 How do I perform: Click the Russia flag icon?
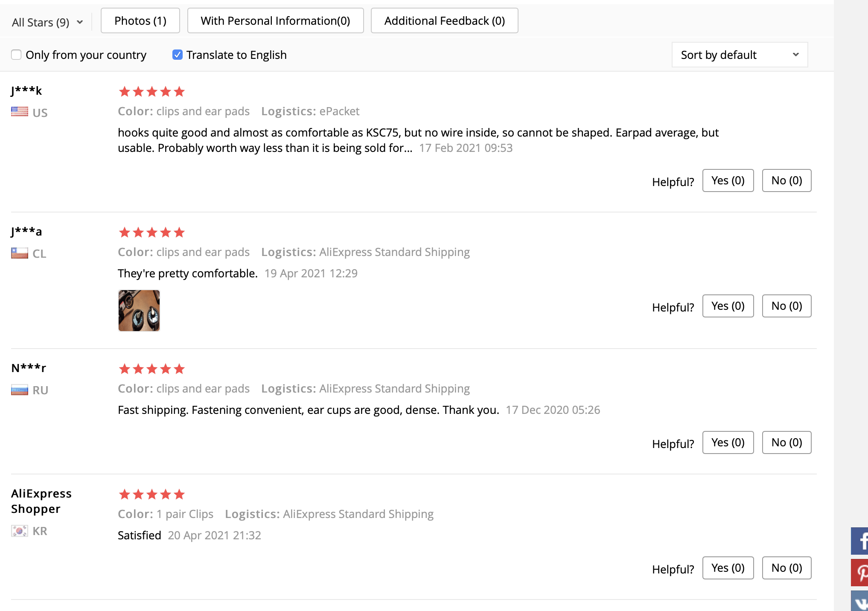tap(20, 390)
